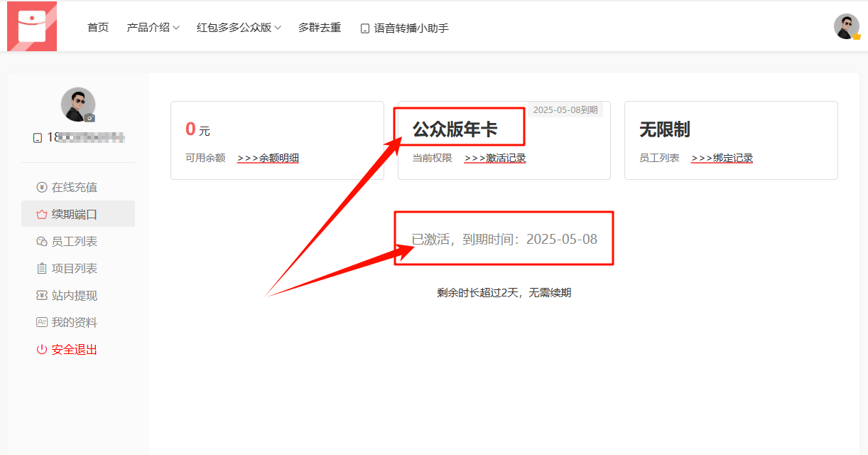Viewport: 868px width, 455px height.
Task: Click the ID card icon beside 我的资料
Action: tap(42, 323)
